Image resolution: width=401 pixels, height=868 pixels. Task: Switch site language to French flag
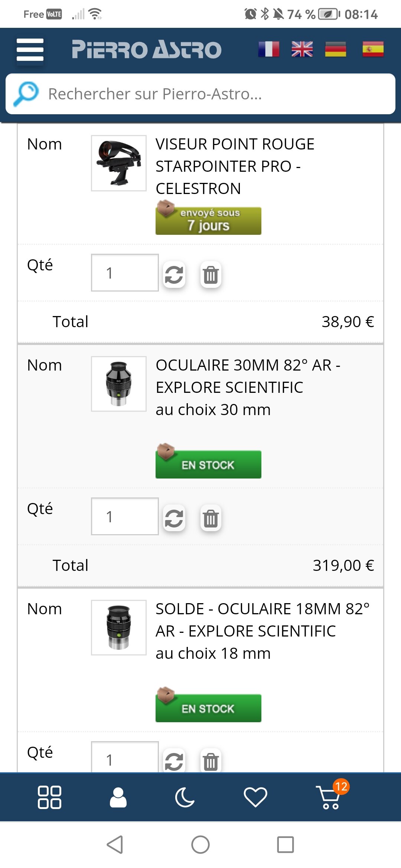point(268,49)
